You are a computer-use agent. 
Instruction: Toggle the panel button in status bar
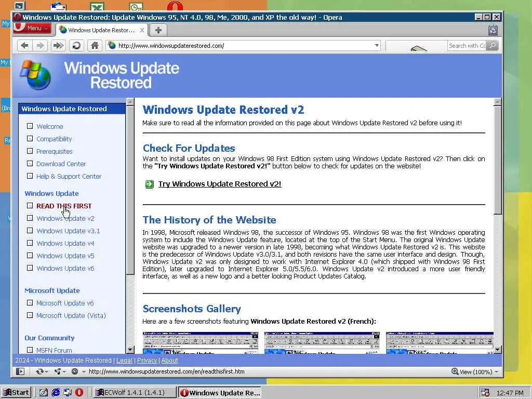tap(20, 371)
